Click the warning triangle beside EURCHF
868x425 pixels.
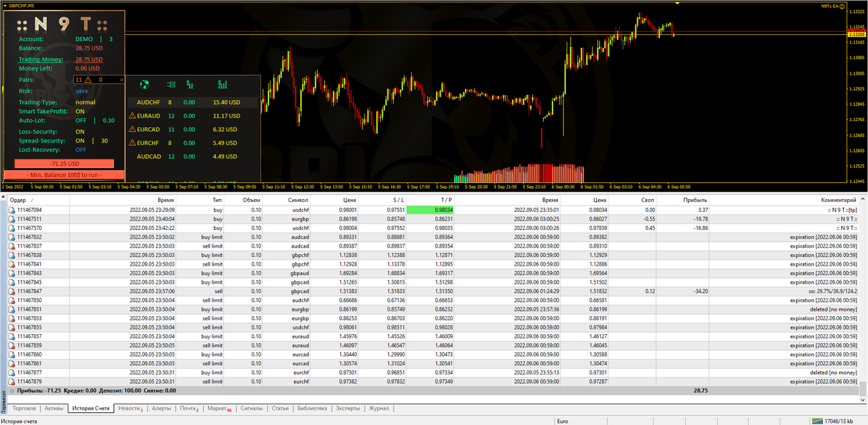tap(132, 143)
